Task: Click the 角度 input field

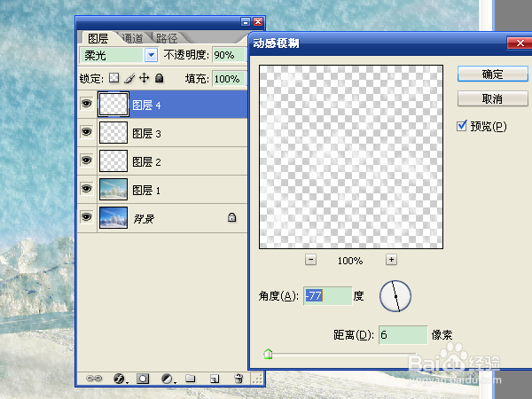Action: tap(328, 296)
